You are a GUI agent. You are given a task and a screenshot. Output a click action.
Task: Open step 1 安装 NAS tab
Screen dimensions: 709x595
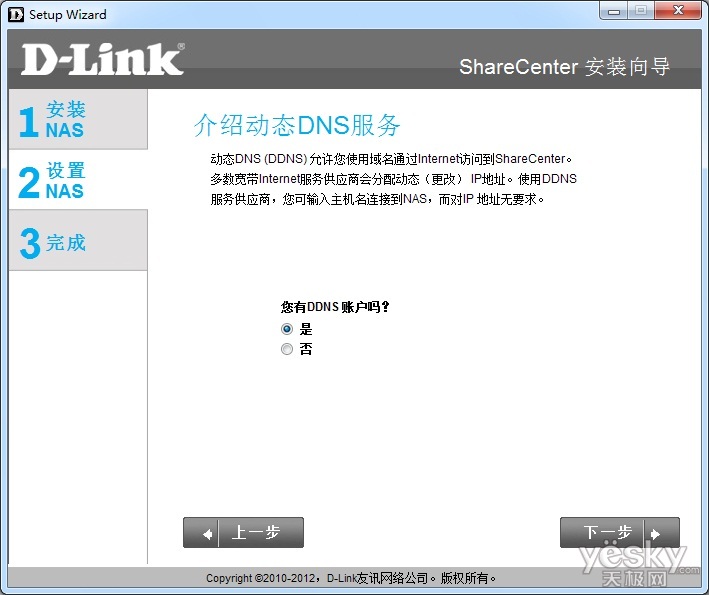pyautogui.click(x=78, y=119)
